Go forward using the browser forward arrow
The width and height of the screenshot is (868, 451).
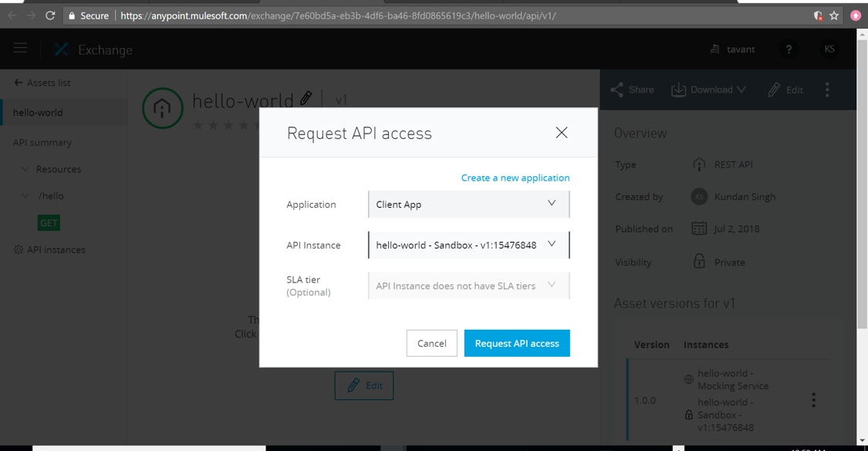coord(31,15)
